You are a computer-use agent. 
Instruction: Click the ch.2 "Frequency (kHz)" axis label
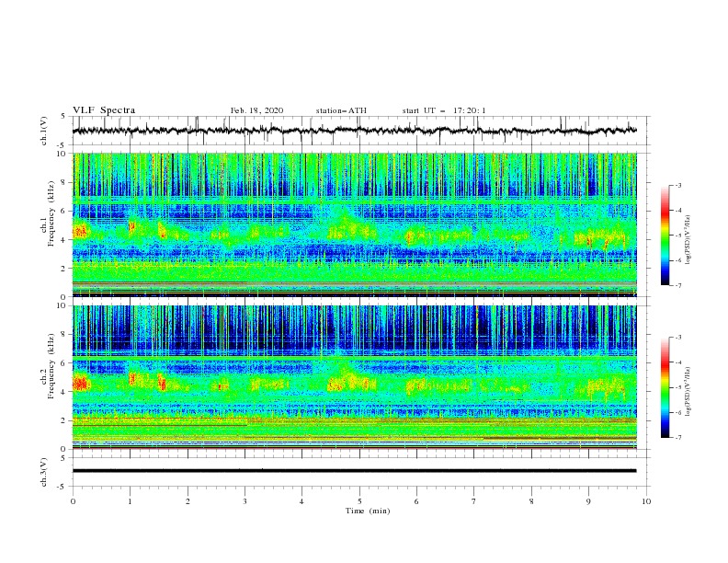(x=51, y=365)
